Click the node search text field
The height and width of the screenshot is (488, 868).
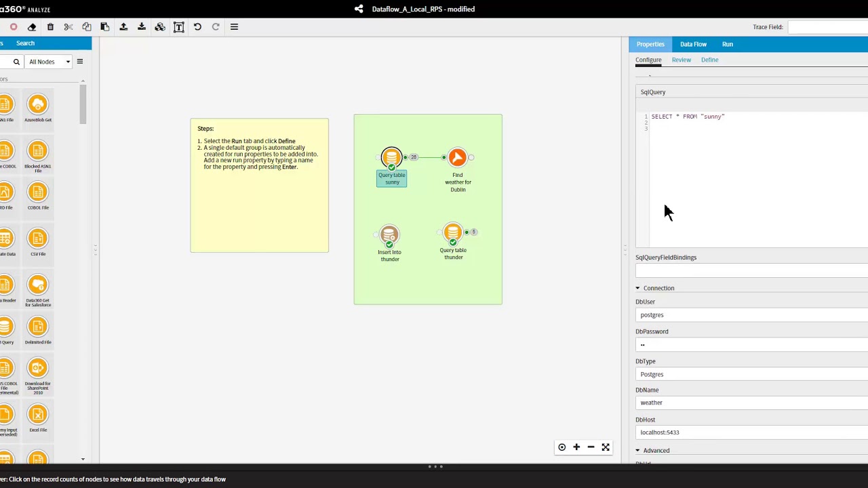pos(5,62)
